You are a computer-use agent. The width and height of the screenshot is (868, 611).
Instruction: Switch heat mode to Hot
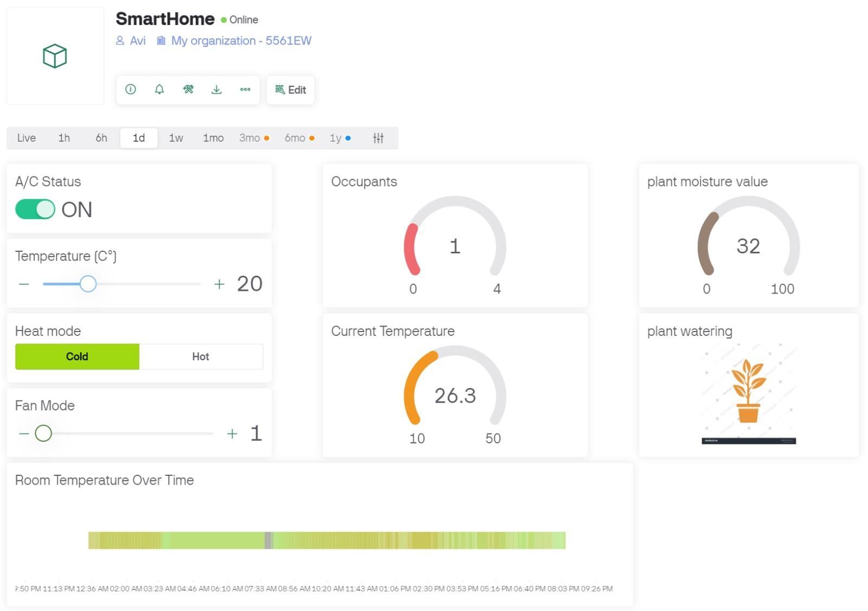click(201, 357)
